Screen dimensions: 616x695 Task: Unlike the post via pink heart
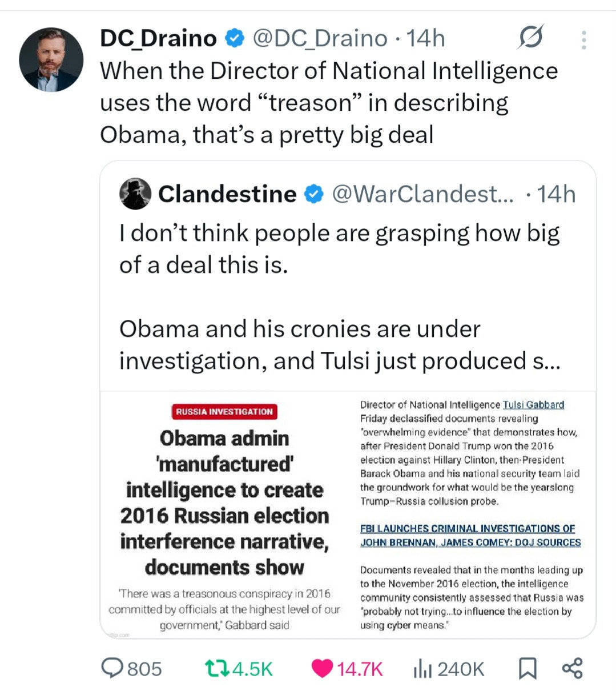[x=323, y=668]
